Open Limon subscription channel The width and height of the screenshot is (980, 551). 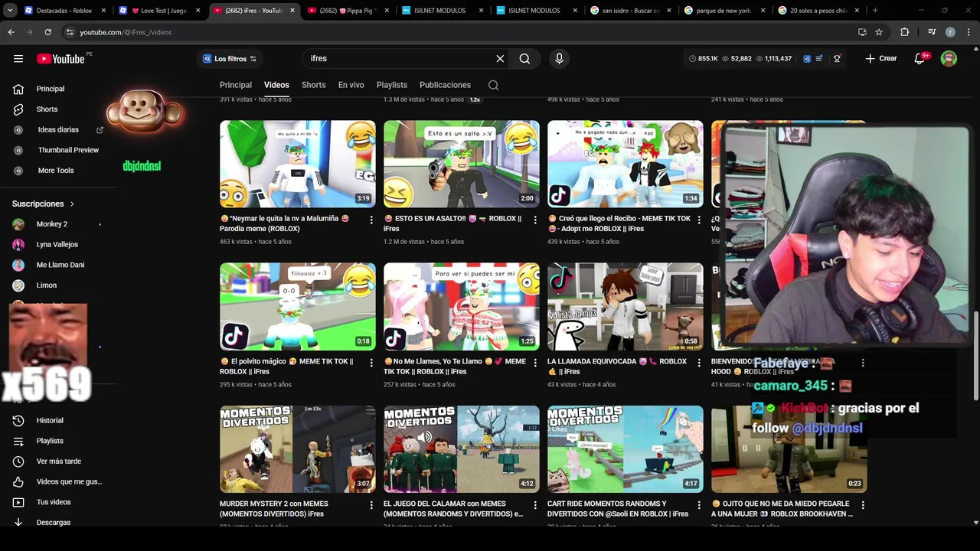(47, 285)
